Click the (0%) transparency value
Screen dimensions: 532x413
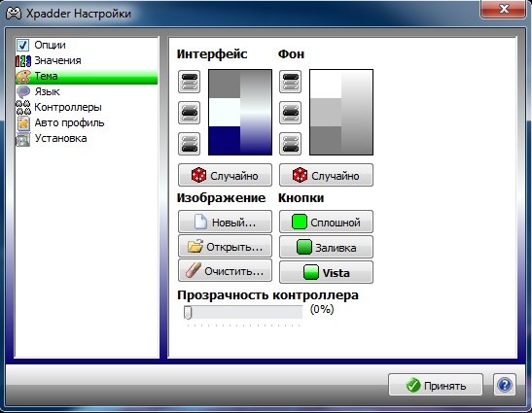coord(322,309)
